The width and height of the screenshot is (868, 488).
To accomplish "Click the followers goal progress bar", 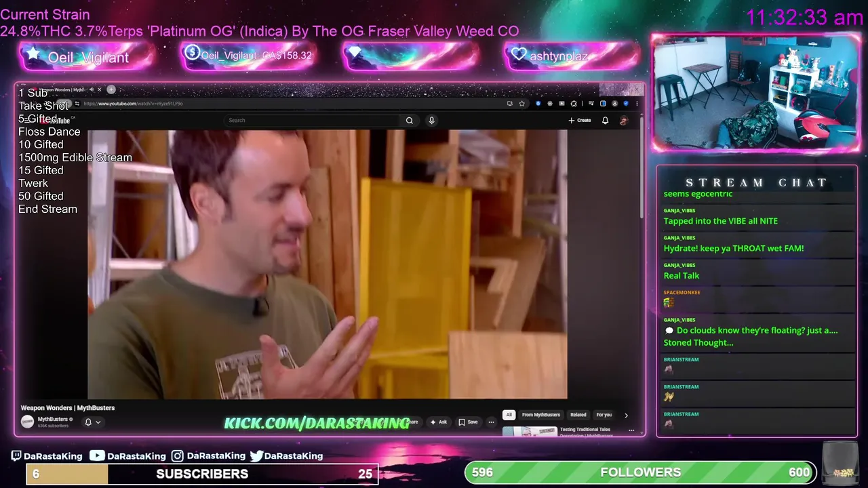I will [x=641, y=472].
